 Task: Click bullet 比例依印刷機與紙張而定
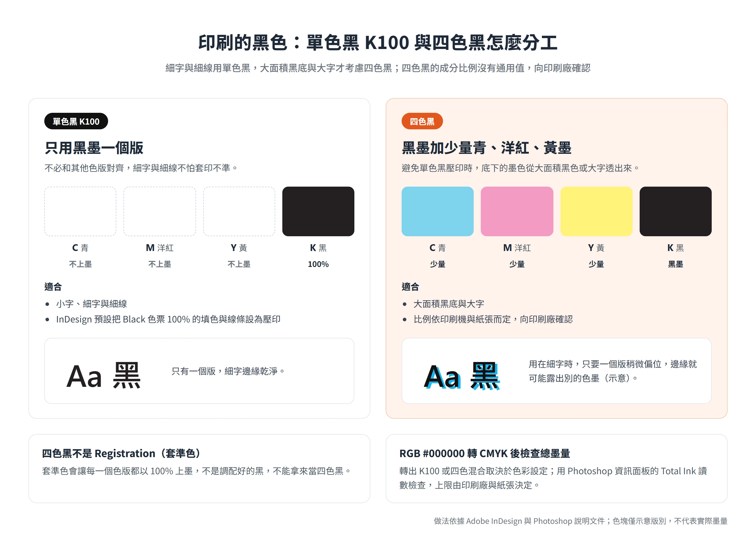click(493, 319)
